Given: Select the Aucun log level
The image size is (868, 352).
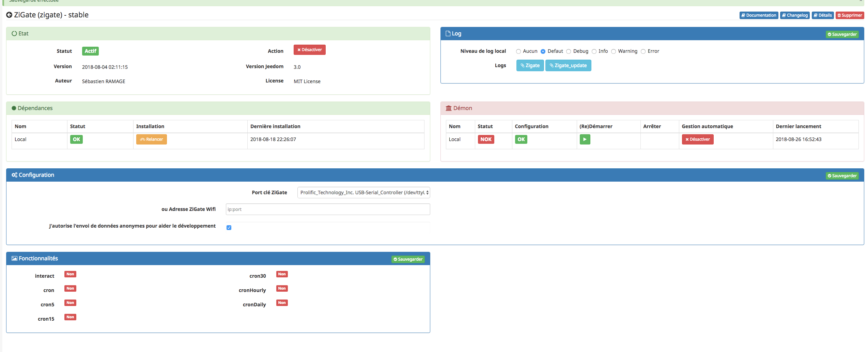Looking at the screenshot, I should click(518, 51).
